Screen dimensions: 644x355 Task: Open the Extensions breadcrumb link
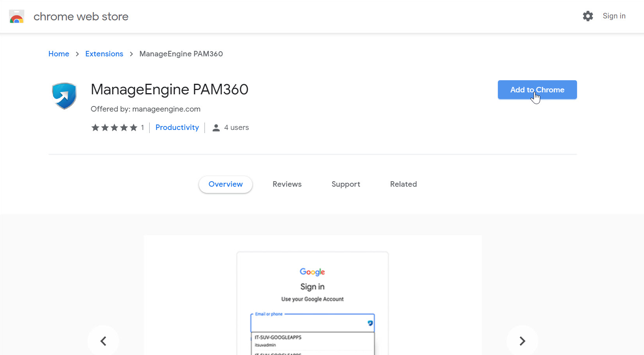tap(104, 54)
